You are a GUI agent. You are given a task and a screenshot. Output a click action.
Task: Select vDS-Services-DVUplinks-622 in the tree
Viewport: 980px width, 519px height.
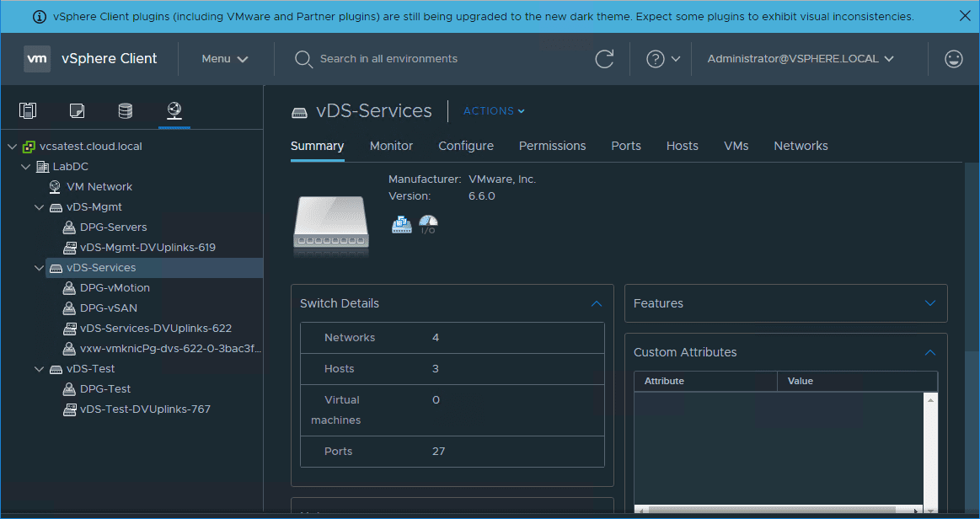pyautogui.click(x=156, y=329)
